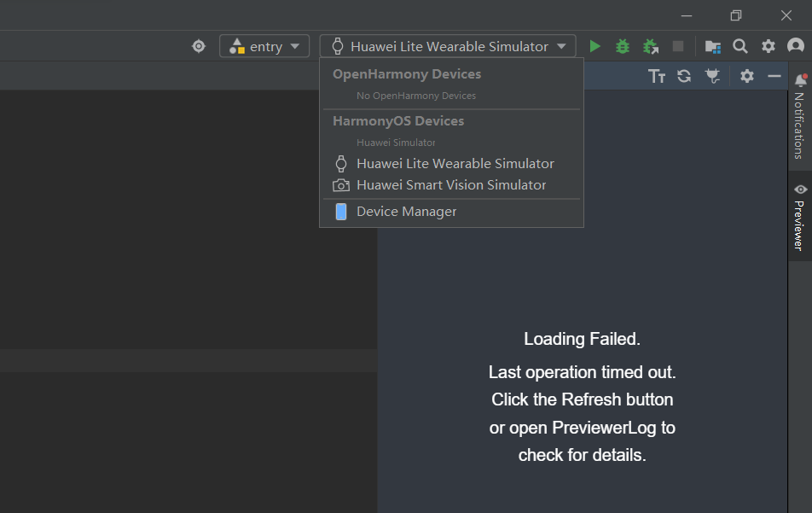Run the app with green play icon

coord(595,46)
